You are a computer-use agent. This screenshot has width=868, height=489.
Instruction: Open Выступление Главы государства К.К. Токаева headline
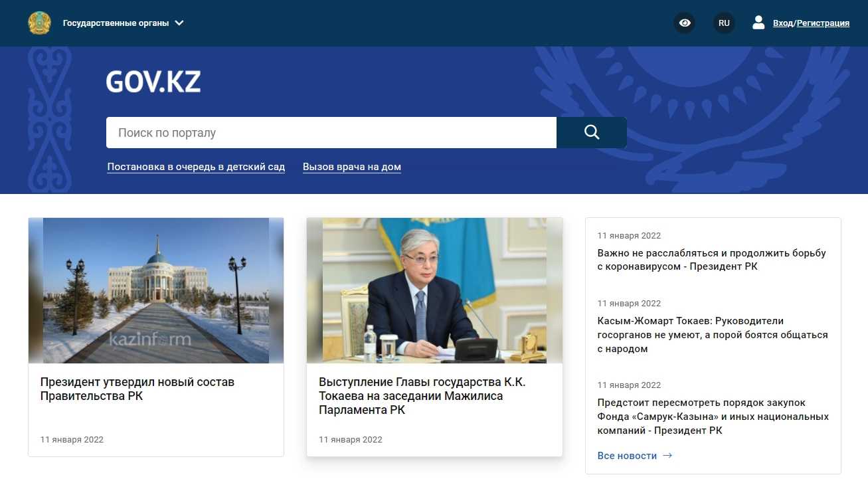pyautogui.click(x=422, y=396)
